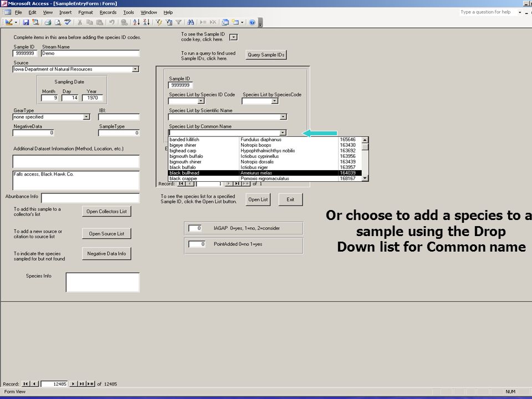Click Filter By Selection icon
This screenshot has height=399, width=532.
pos(159,22)
